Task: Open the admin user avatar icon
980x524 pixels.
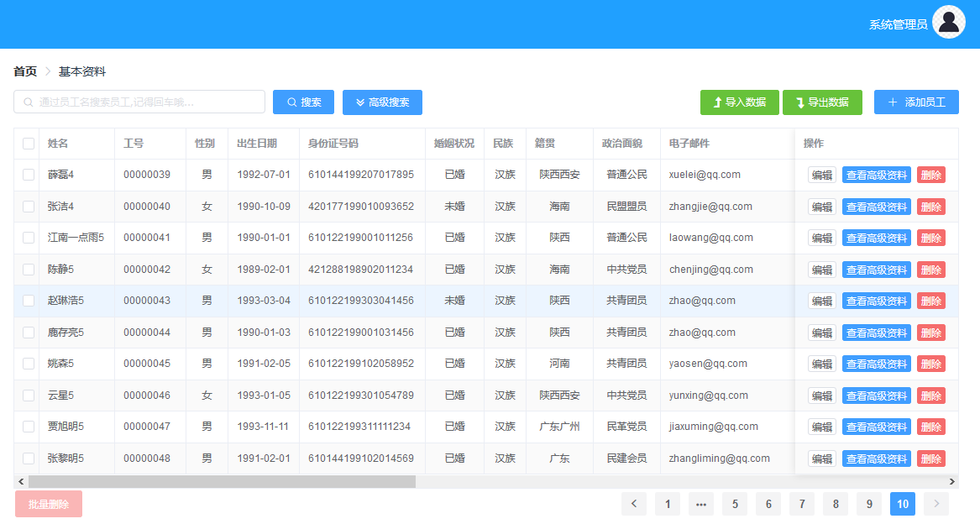Action: tap(948, 22)
